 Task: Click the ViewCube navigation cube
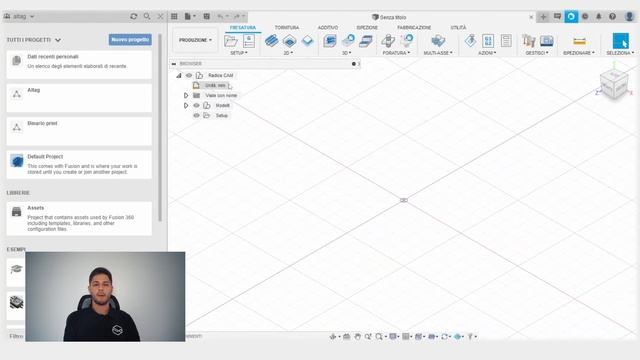614,84
